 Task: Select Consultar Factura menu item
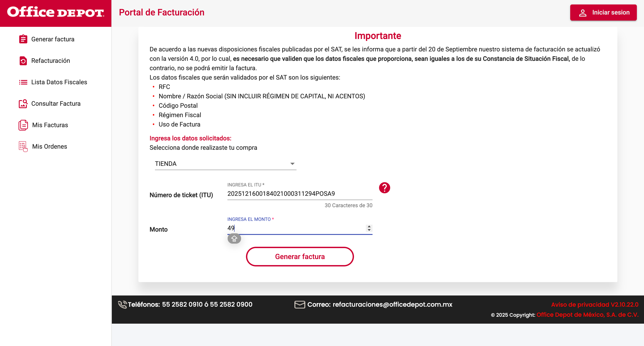pos(55,104)
